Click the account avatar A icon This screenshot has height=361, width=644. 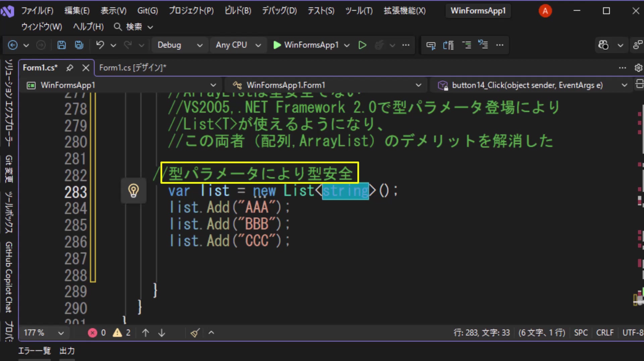tap(545, 11)
